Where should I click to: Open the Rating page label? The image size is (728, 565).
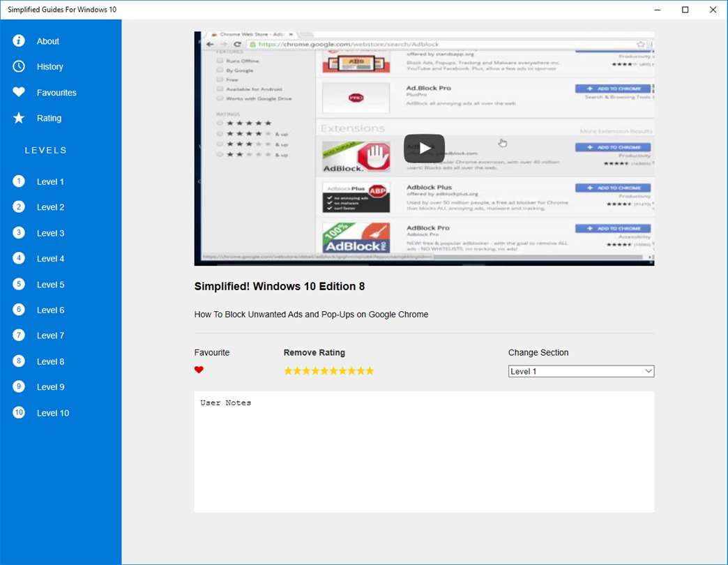coord(50,119)
